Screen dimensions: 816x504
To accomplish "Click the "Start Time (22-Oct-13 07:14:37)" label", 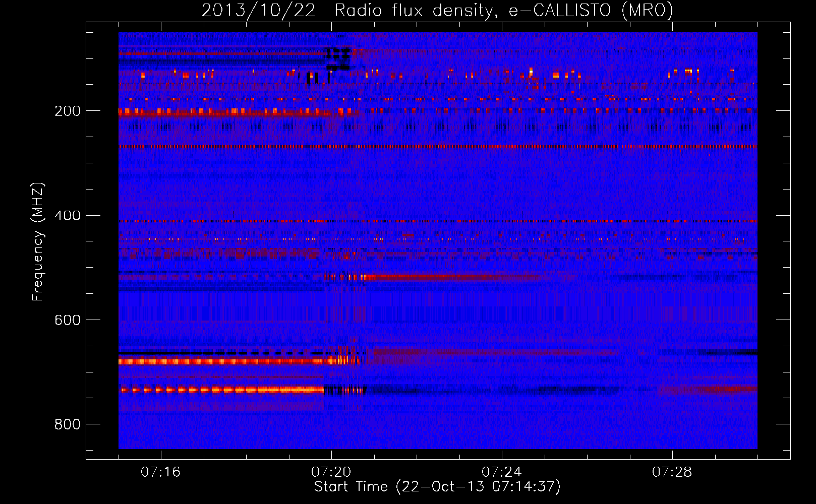I will click(437, 487).
